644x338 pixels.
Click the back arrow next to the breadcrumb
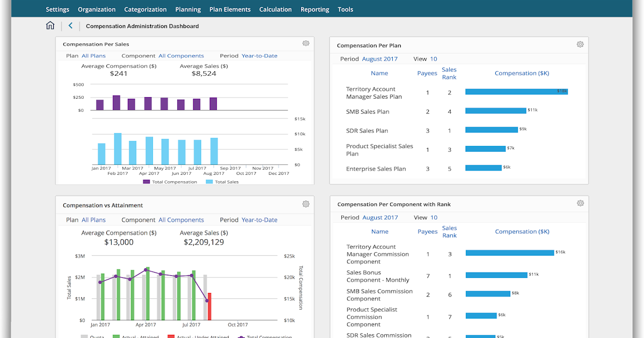coord(70,25)
